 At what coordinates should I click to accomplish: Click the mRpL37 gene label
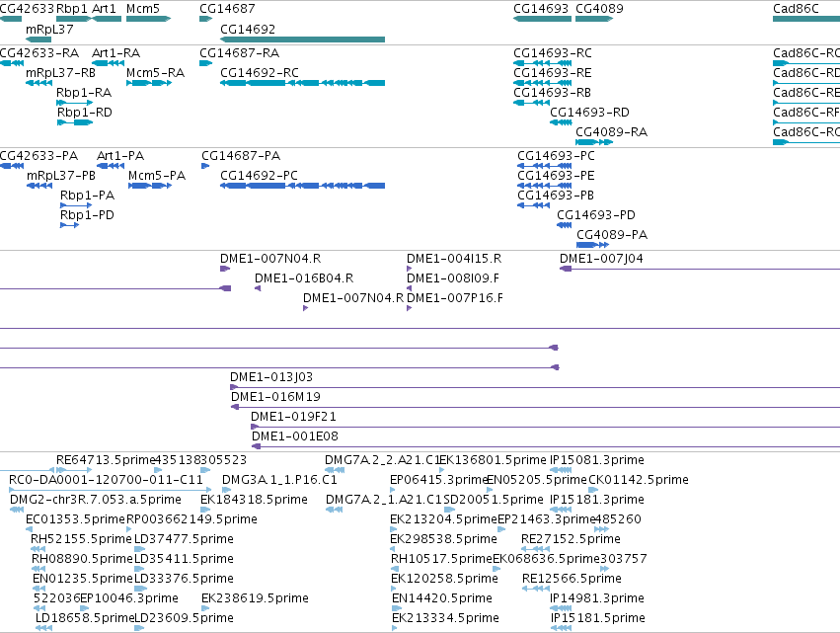pyautogui.click(x=49, y=29)
